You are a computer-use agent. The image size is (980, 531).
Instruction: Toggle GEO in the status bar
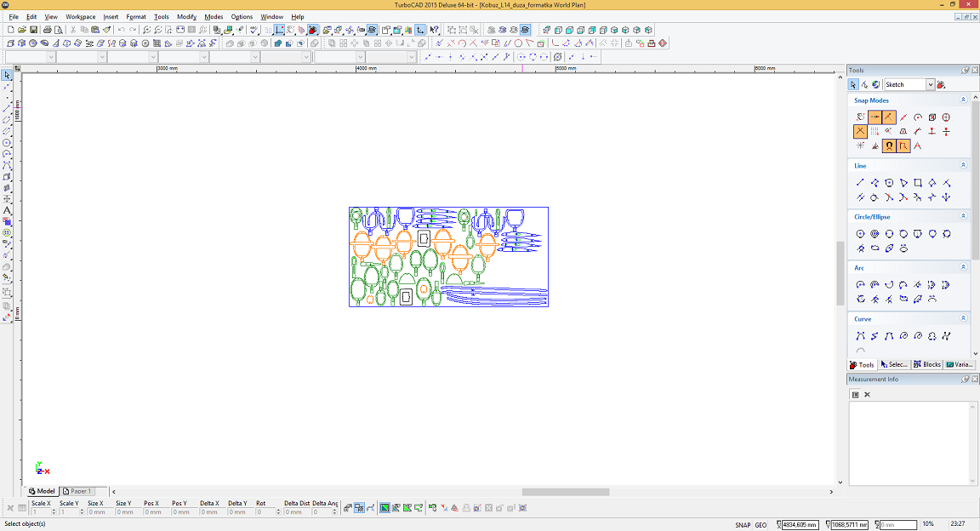pyautogui.click(x=761, y=525)
